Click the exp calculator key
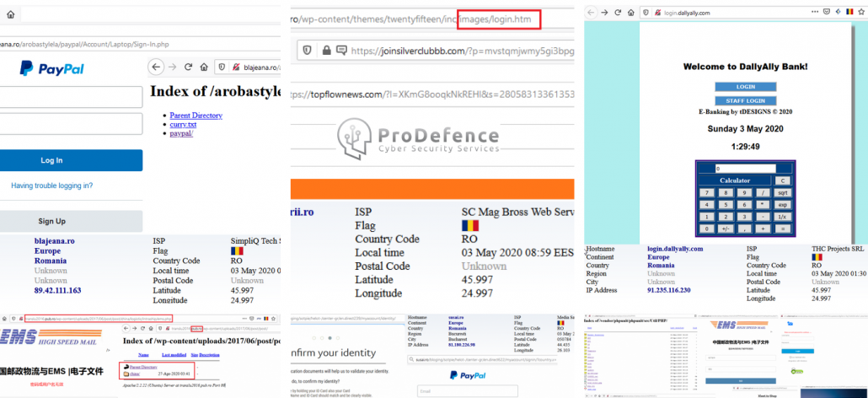868x398 pixels. tap(782, 205)
